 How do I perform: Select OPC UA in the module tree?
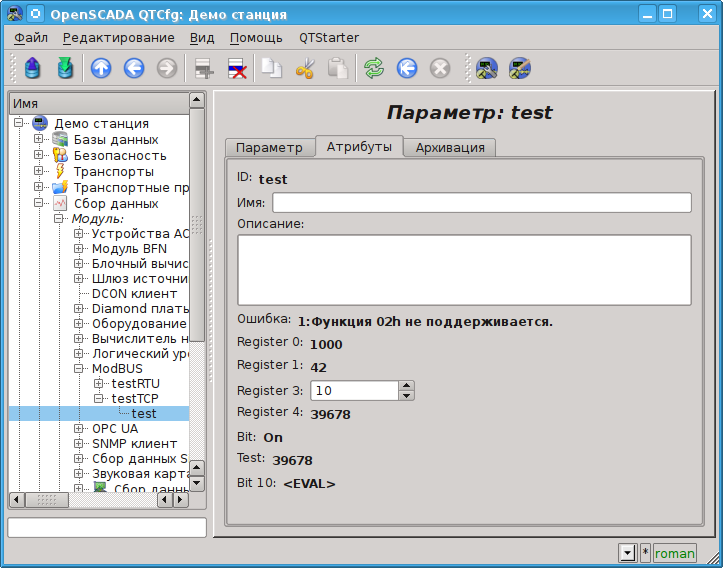coord(115,428)
